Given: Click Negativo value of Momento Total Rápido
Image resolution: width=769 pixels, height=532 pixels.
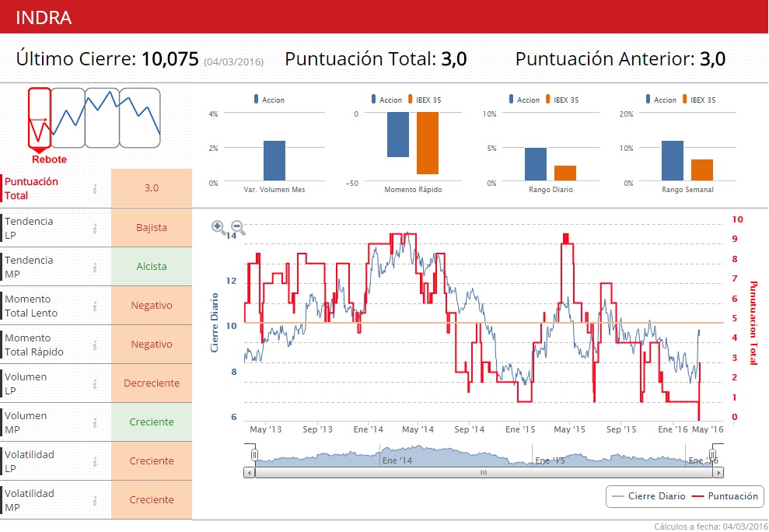Looking at the screenshot, I should [152, 344].
